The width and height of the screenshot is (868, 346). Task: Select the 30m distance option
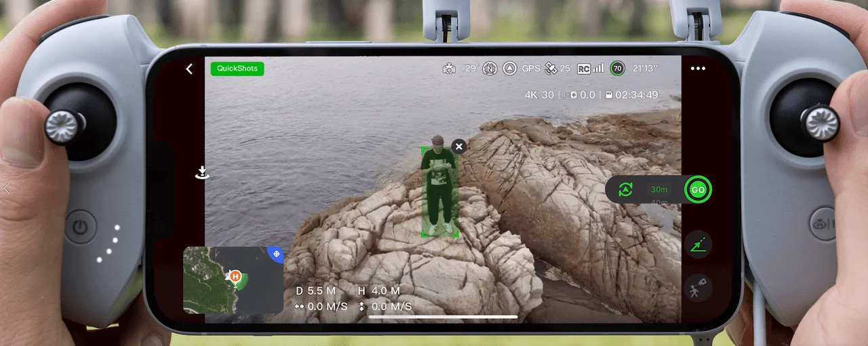658,190
